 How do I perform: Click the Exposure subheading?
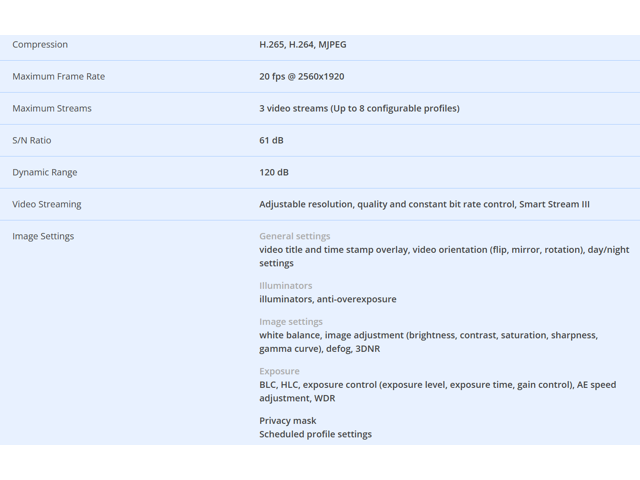[279, 372]
